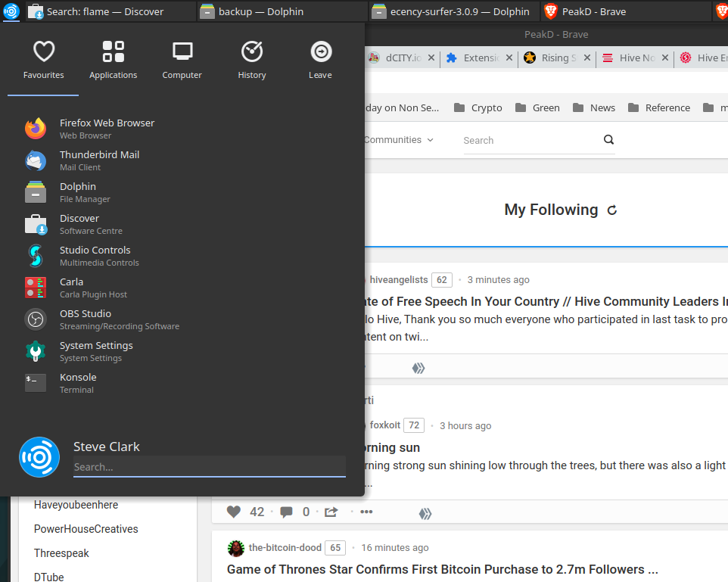
Task: Open the Computer tab in launcher
Action: [x=182, y=61]
